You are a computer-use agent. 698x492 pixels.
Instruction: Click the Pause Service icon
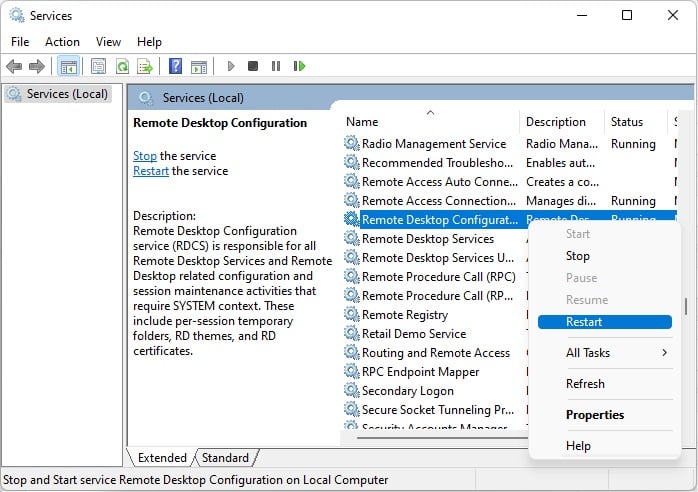coord(276,66)
